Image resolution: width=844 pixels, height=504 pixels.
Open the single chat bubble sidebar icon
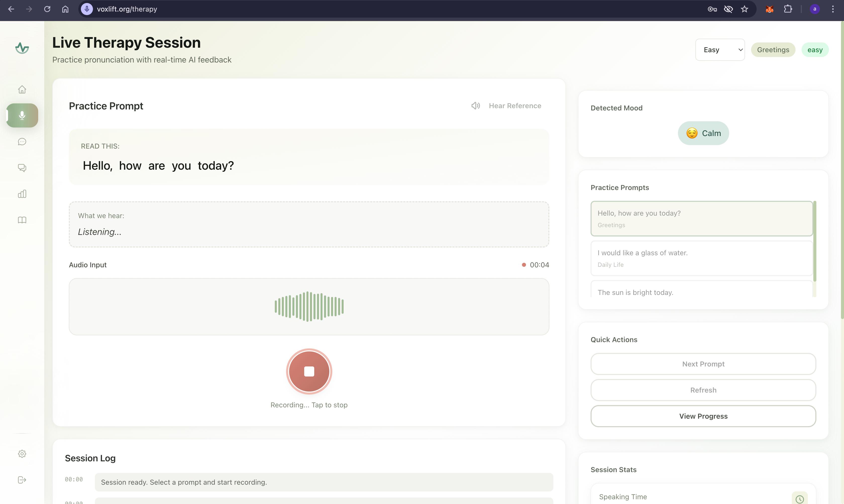(x=22, y=142)
